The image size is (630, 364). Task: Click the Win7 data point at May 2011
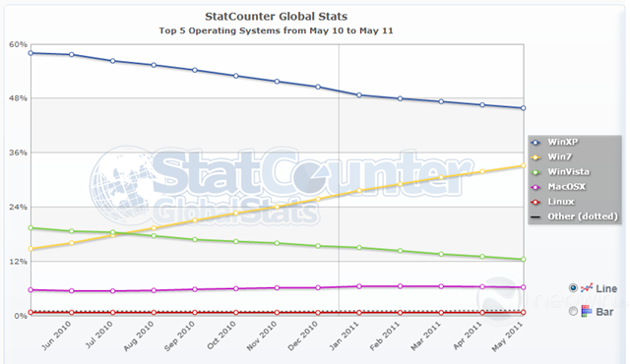click(x=523, y=165)
